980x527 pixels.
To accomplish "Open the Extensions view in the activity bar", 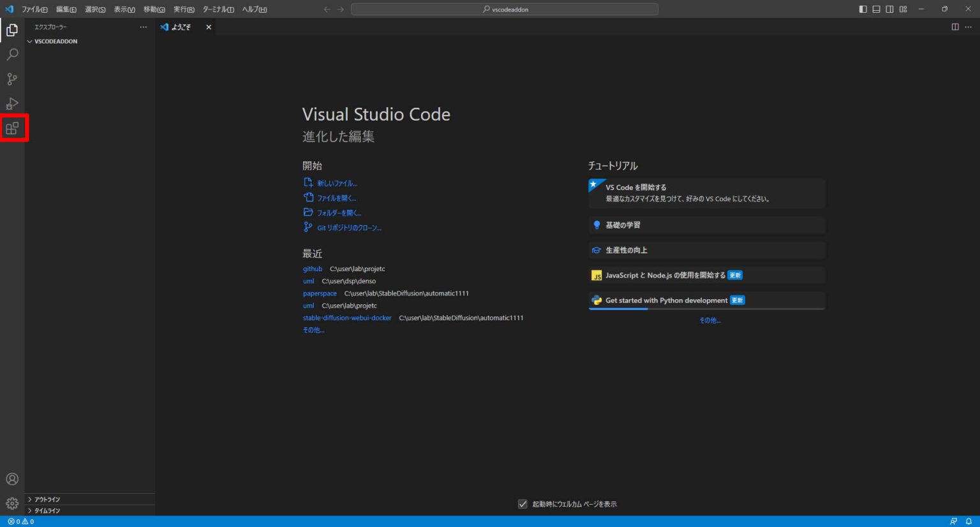I will (x=11, y=128).
